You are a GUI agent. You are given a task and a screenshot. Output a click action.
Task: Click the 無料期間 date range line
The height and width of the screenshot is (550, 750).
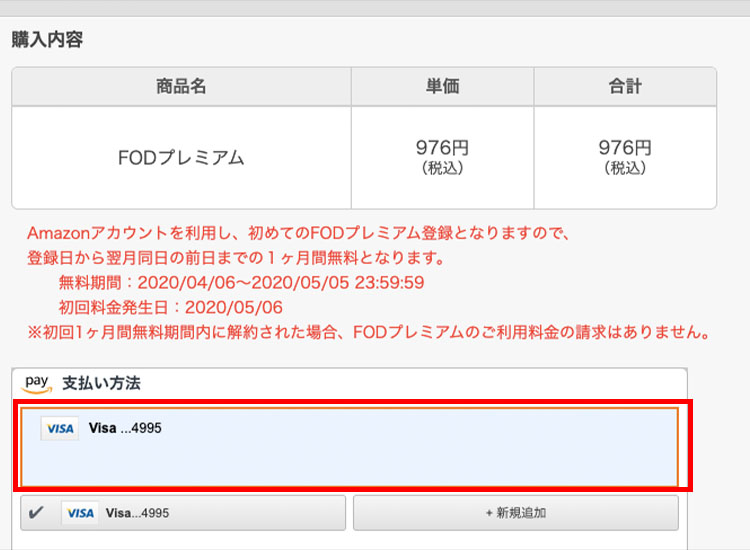(x=241, y=283)
